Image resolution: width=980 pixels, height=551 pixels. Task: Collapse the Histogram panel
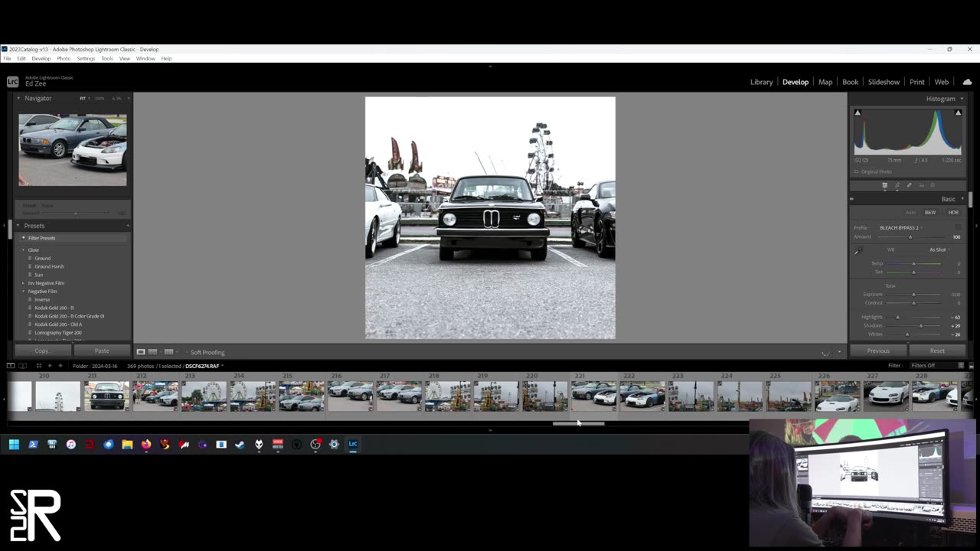(962, 99)
